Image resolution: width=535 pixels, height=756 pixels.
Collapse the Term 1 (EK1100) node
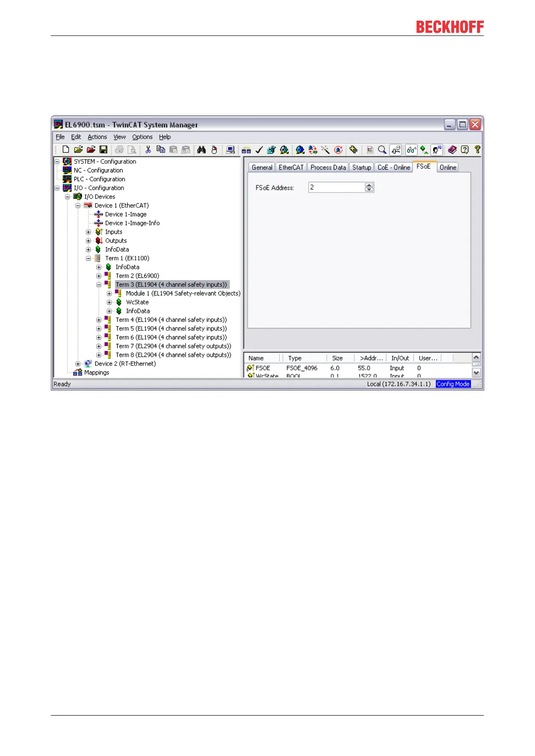[88, 258]
